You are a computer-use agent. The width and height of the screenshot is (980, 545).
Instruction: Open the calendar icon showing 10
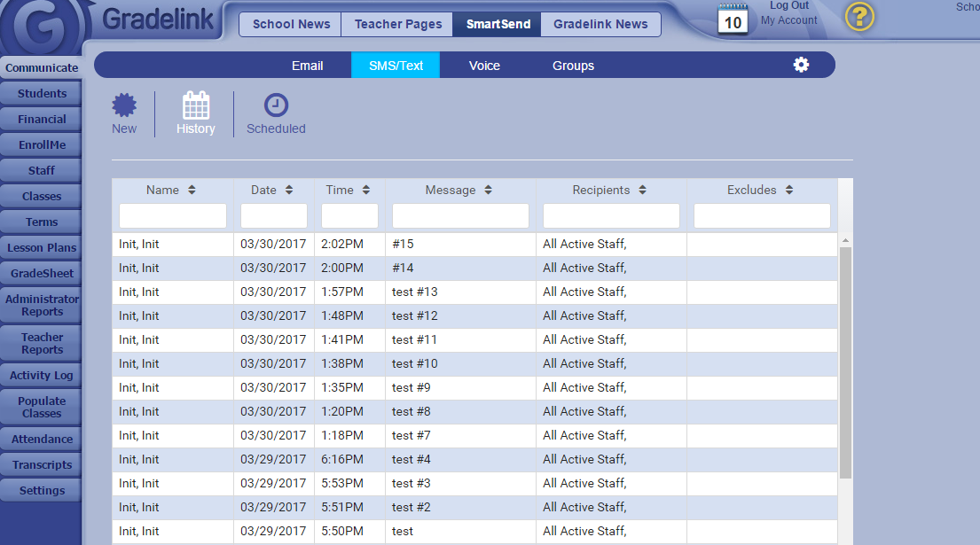coord(733,19)
